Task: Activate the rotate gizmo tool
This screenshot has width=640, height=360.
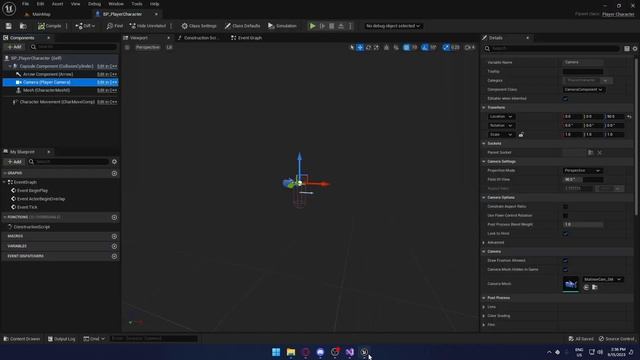Action: (369, 47)
